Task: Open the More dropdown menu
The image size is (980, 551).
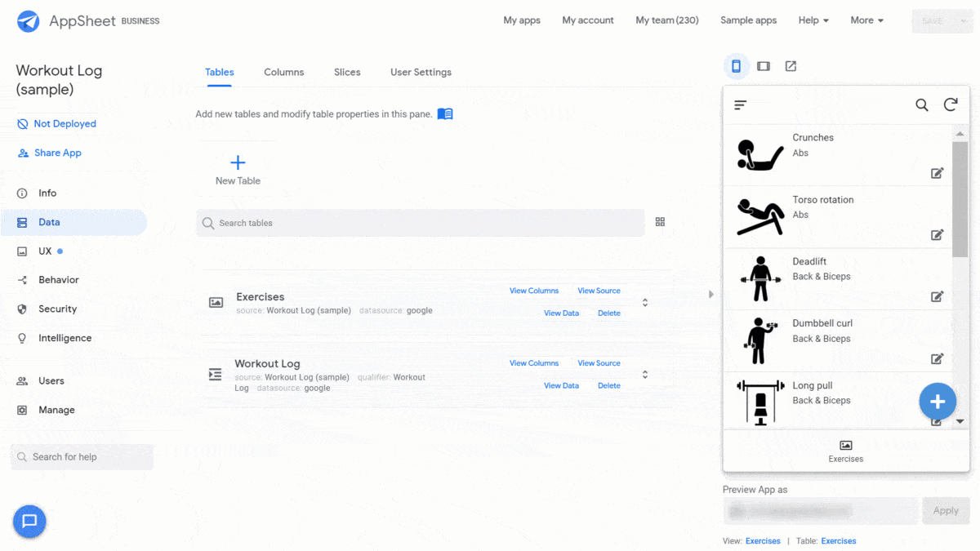Action: pyautogui.click(x=866, y=20)
